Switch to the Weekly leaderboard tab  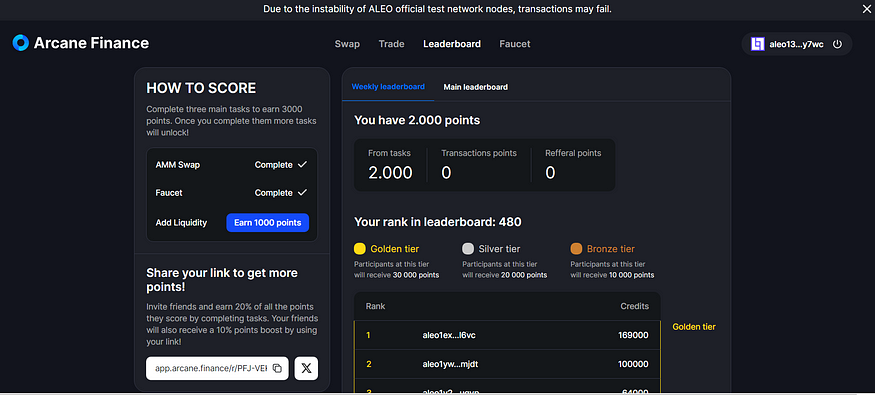[388, 86]
